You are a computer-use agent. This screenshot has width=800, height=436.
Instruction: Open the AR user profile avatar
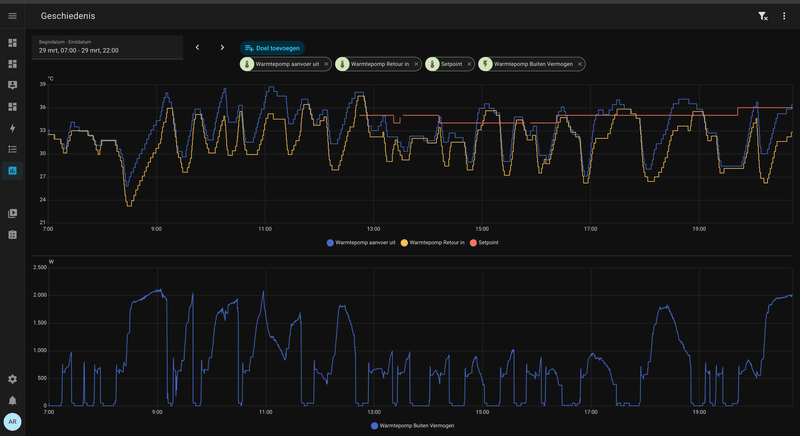point(12,422)
